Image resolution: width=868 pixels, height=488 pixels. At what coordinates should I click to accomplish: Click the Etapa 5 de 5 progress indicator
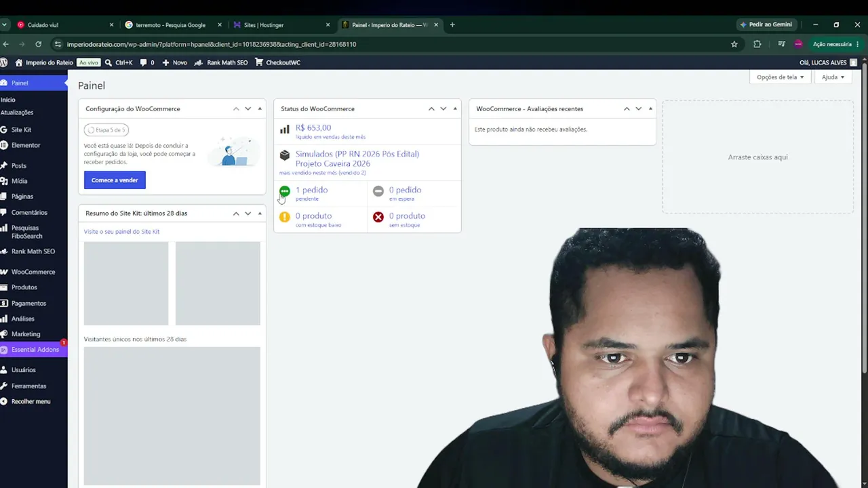106,129
